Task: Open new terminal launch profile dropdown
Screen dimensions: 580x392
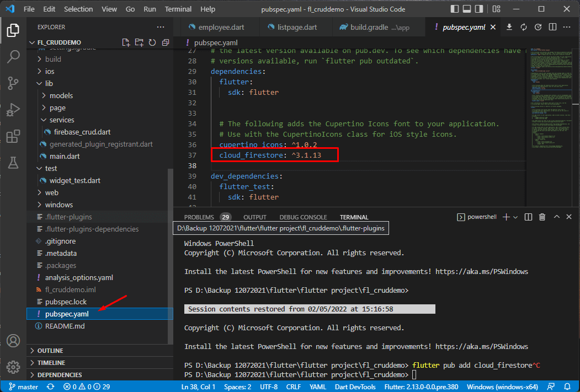Action: coord(515,217)
